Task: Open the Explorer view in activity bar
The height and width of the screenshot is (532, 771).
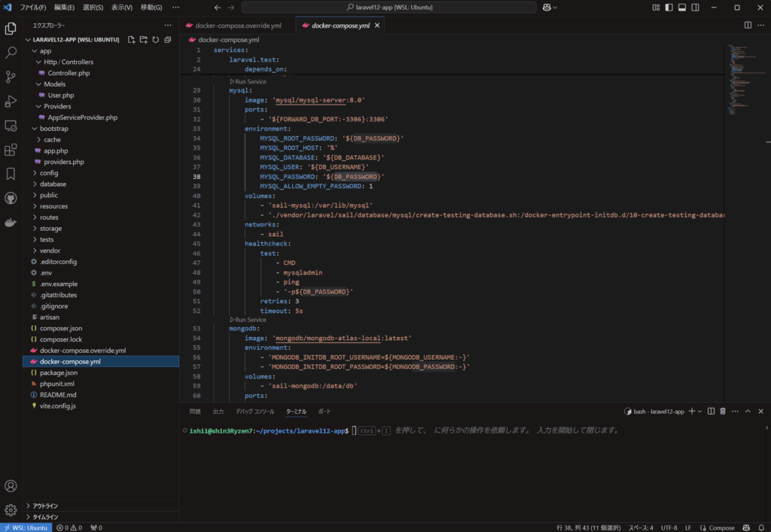Action: tap(11, 29)
